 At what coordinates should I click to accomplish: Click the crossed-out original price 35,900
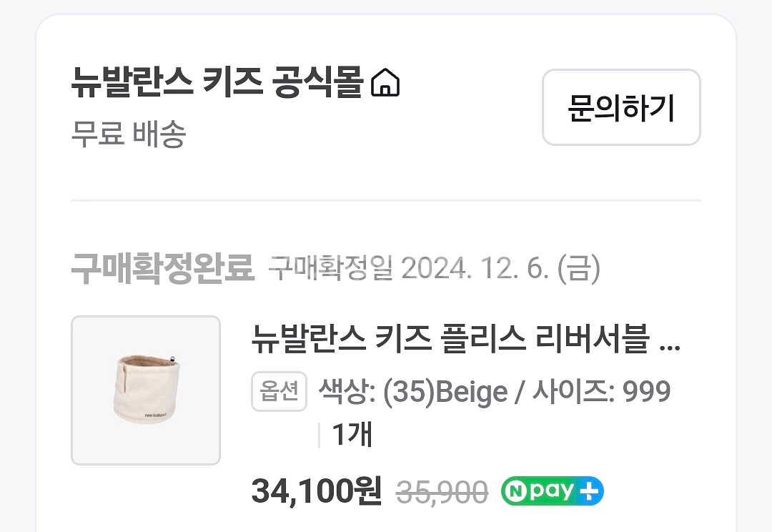pyautogui.click(x=441, y=491)
